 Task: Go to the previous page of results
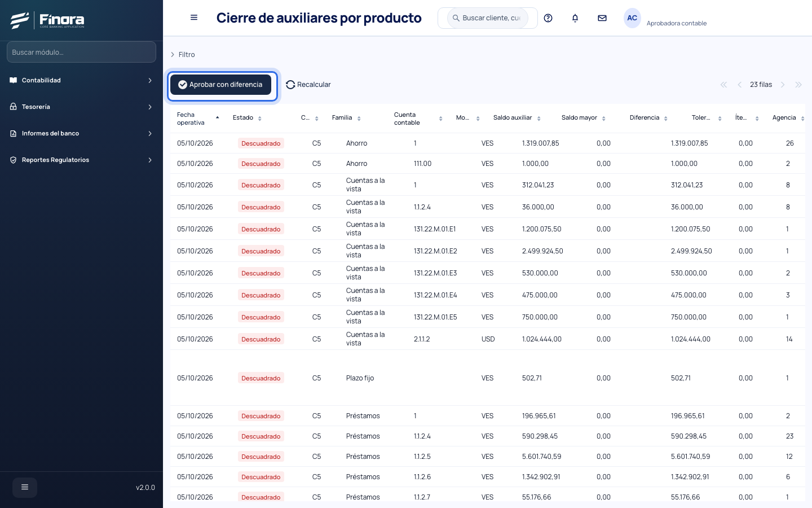740,85
